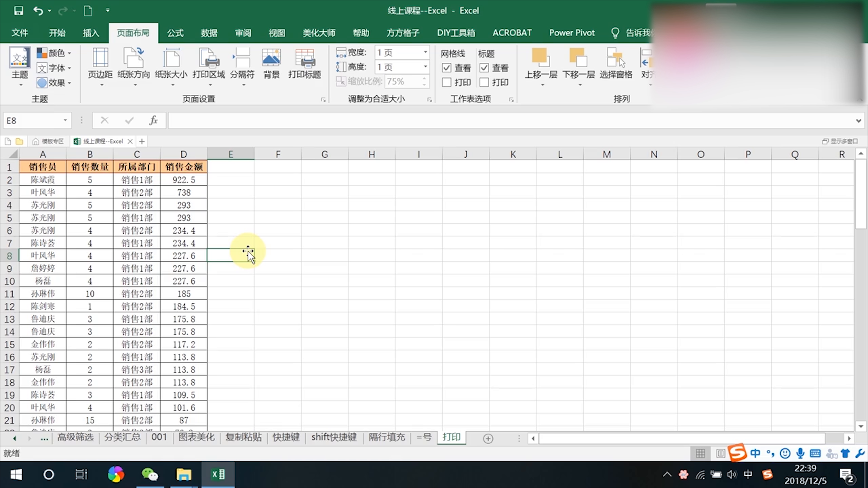868x488 pixels.
Task: Uncheck gridlines View (查看) checkbox
Action: pos(447,68)
